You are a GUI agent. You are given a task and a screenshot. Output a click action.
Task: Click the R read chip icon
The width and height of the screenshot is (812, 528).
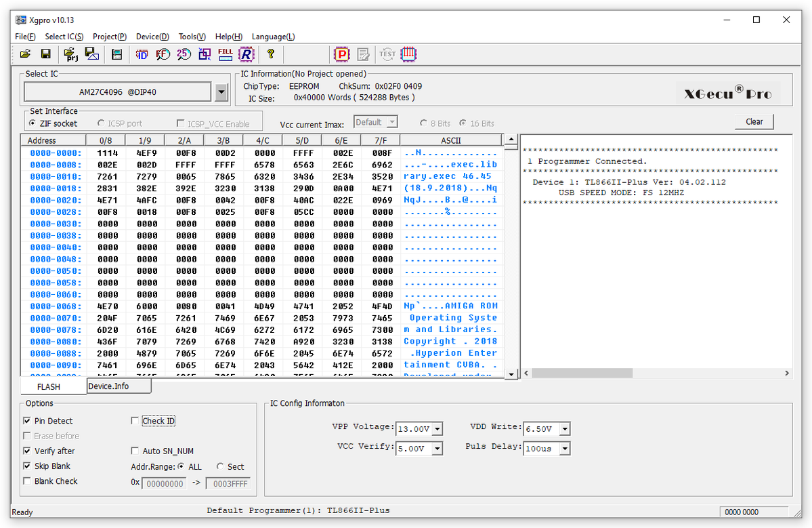[x=247, y=54]
